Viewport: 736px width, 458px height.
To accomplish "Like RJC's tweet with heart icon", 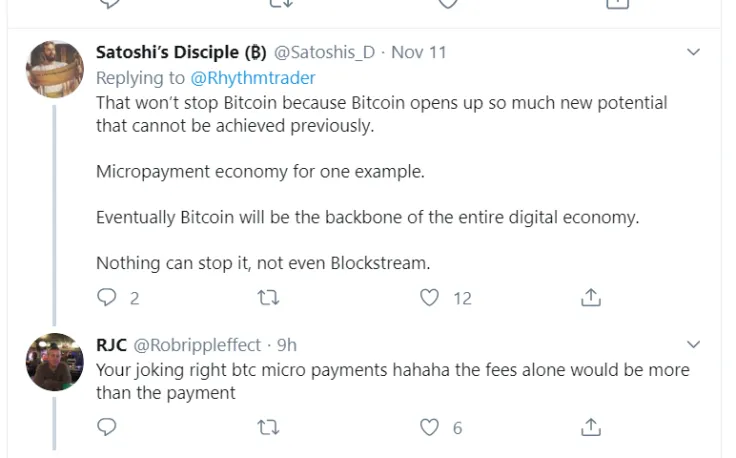I will point(430,427).
